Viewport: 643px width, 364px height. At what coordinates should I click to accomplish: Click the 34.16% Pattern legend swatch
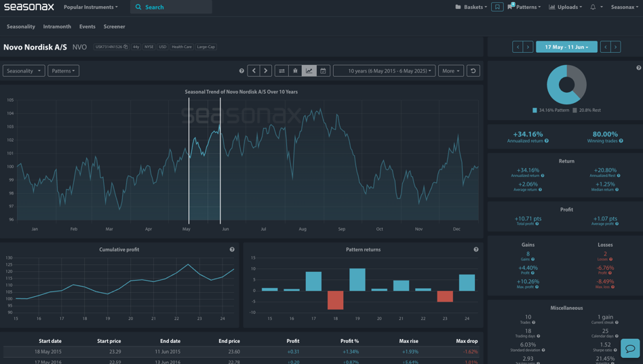(x=534, y=110)
